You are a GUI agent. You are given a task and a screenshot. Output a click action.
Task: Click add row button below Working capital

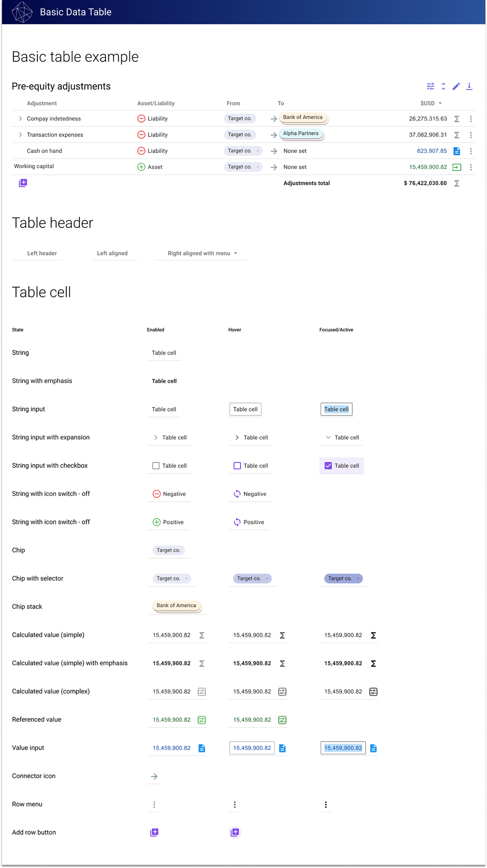pos(23,183)
